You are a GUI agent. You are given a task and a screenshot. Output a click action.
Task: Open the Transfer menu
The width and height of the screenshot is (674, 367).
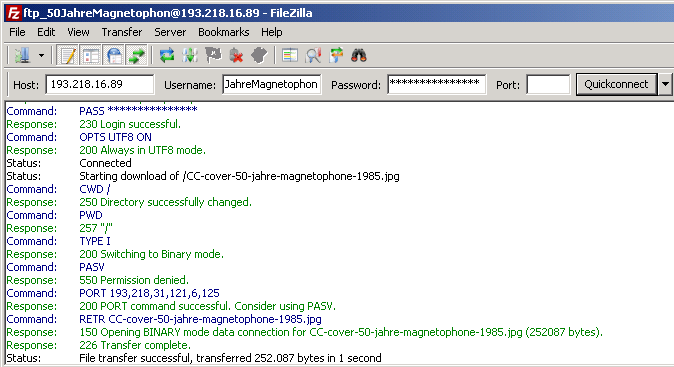click(x=122, y=32)
